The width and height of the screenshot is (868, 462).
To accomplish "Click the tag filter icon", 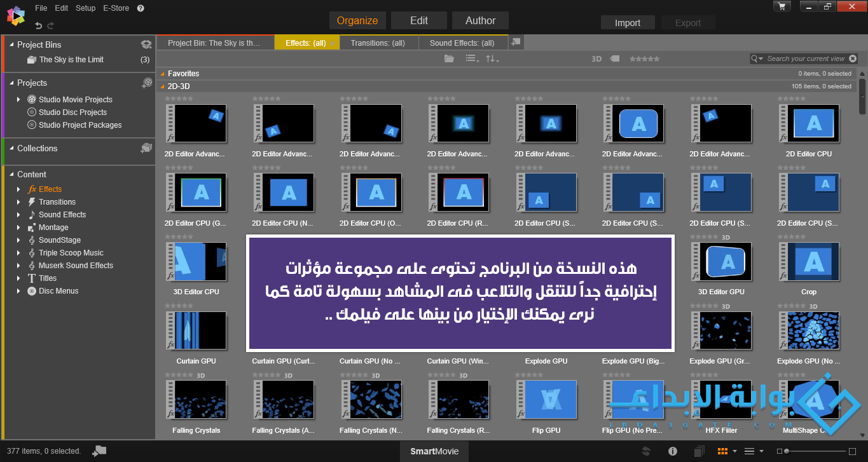I will point(615,58).
